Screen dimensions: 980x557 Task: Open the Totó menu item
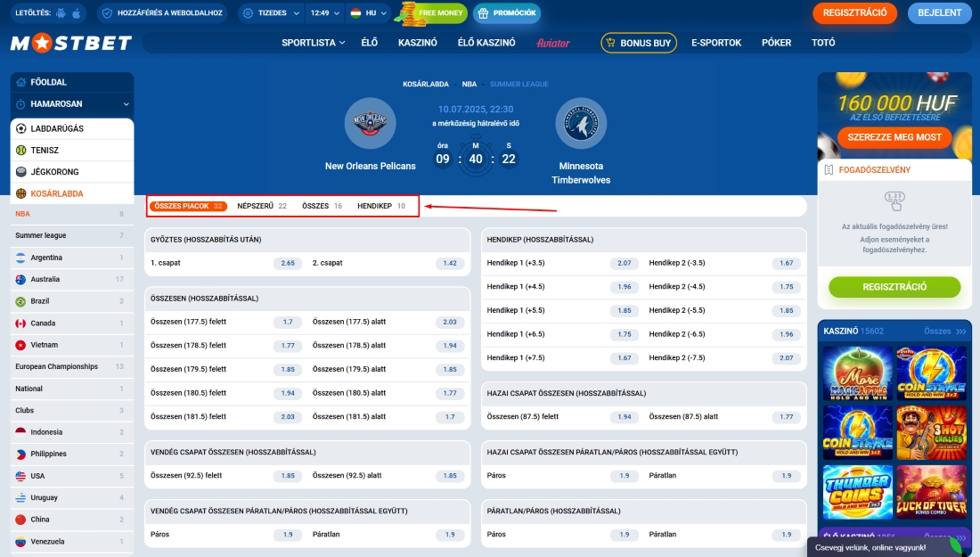pyautogui.click(x=823, y=43)
